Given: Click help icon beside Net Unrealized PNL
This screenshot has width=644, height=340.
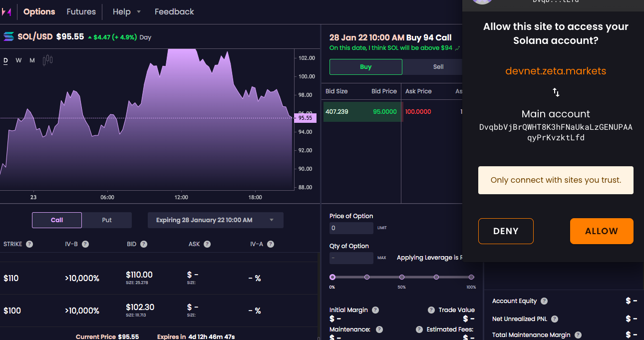Looking at the screenshot, I should point(555,319).
